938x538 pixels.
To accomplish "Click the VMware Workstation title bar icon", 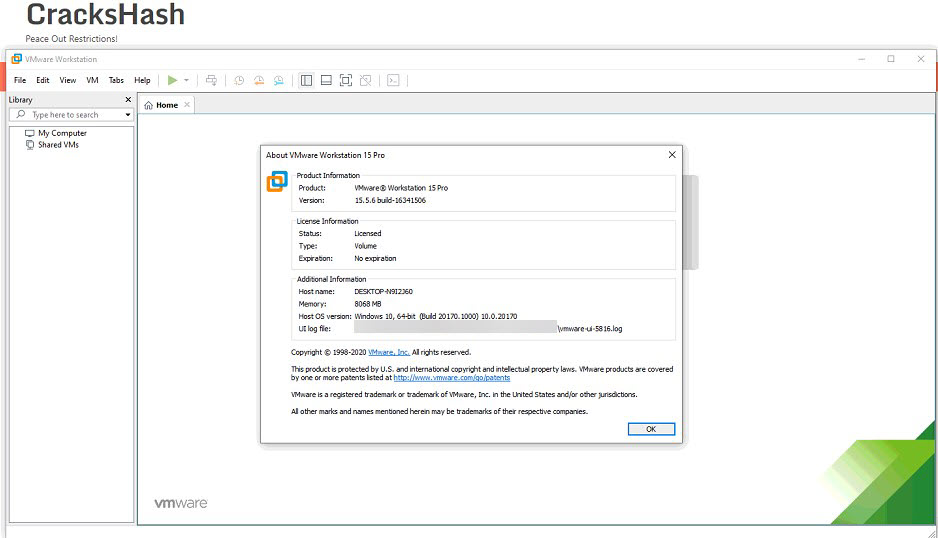I will [17, 59].
